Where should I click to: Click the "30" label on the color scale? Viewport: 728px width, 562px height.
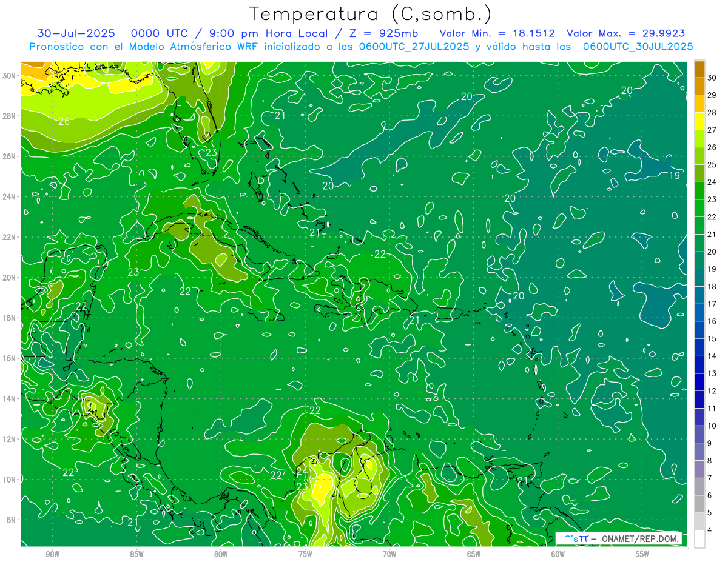[712, 77]
